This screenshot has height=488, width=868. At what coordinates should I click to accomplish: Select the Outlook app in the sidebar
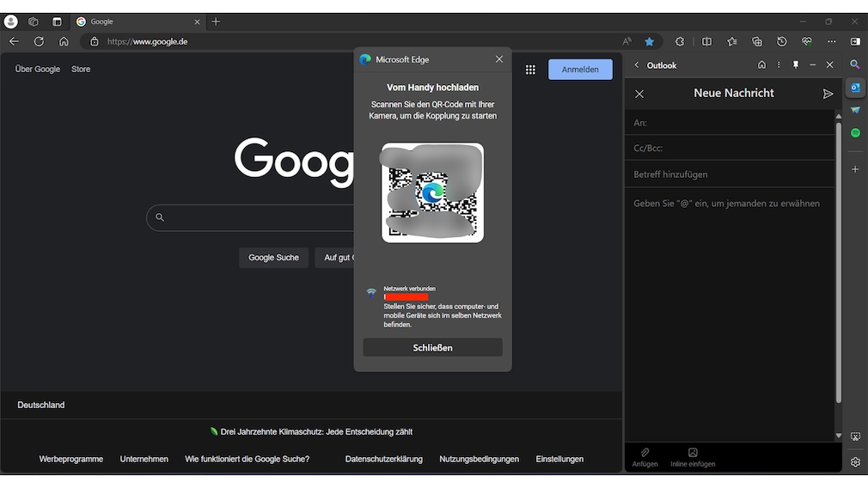(x=855, y=88)
